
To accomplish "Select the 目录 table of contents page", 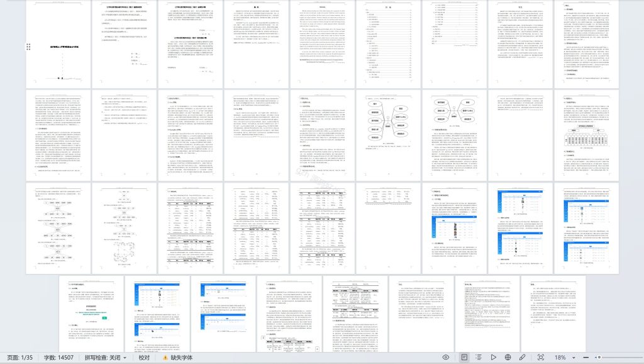I will (388, 44).
